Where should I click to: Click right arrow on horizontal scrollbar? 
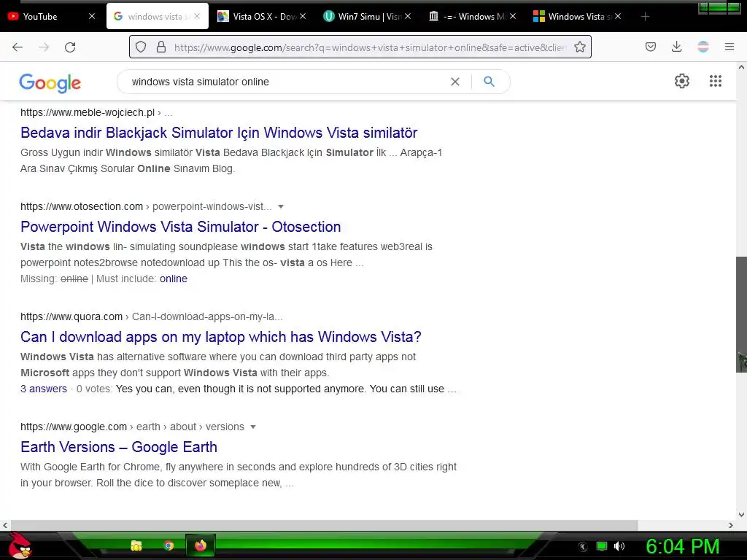tap(731, 525)
